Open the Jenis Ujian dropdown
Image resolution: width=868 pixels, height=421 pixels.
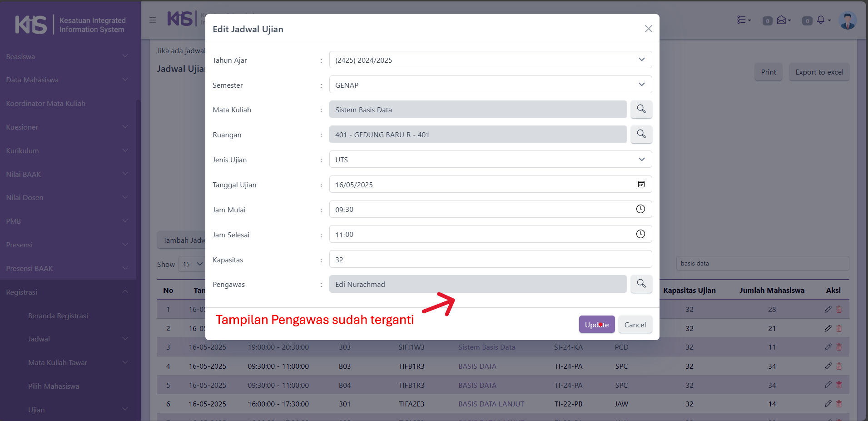[490, 160]
